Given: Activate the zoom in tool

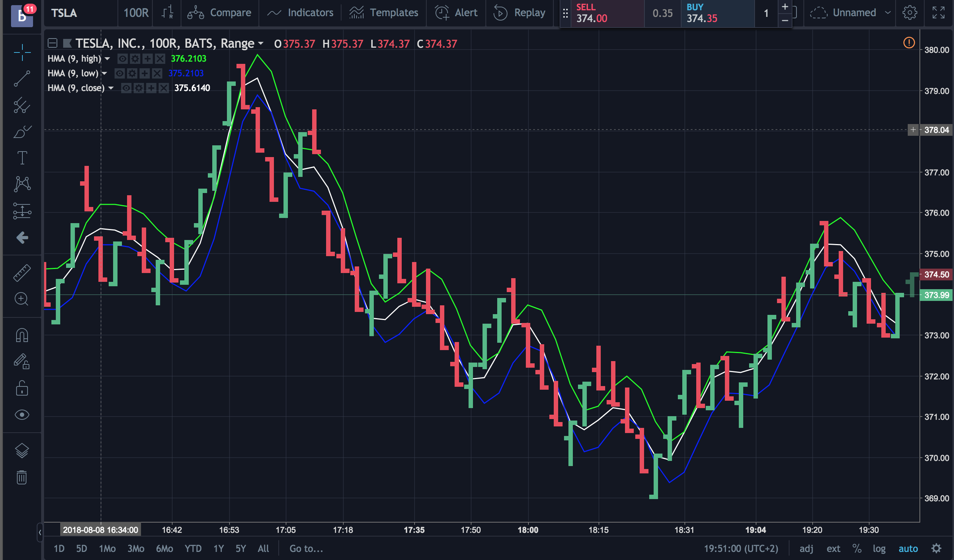Looking at the screenshot, I should coord(22,299).
